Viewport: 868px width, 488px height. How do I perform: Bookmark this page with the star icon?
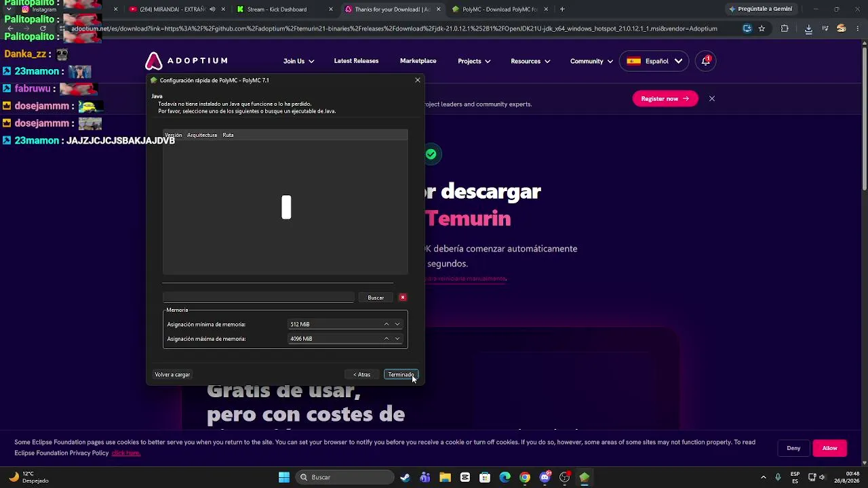[x=762, y=28]
